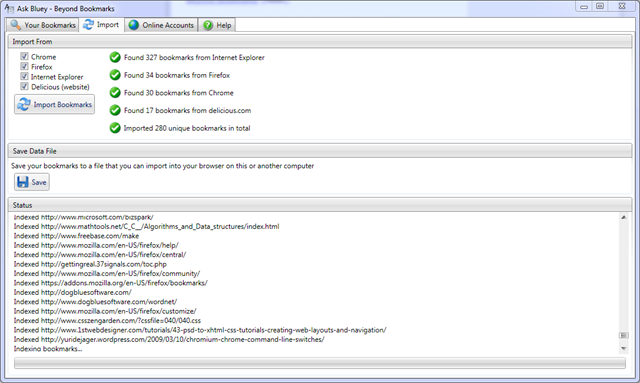Image resolution: width=640 pixels, height=383 pixels.
Task: Click 'Found 30 bookmarks from Chrome' text
Action: [x=179, y=93]
